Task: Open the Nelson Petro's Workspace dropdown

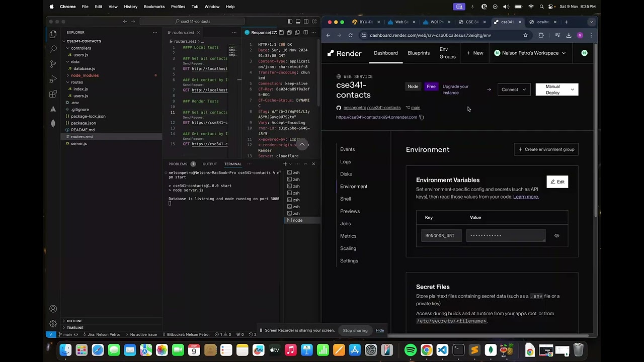Action: [x=530, y=53]
